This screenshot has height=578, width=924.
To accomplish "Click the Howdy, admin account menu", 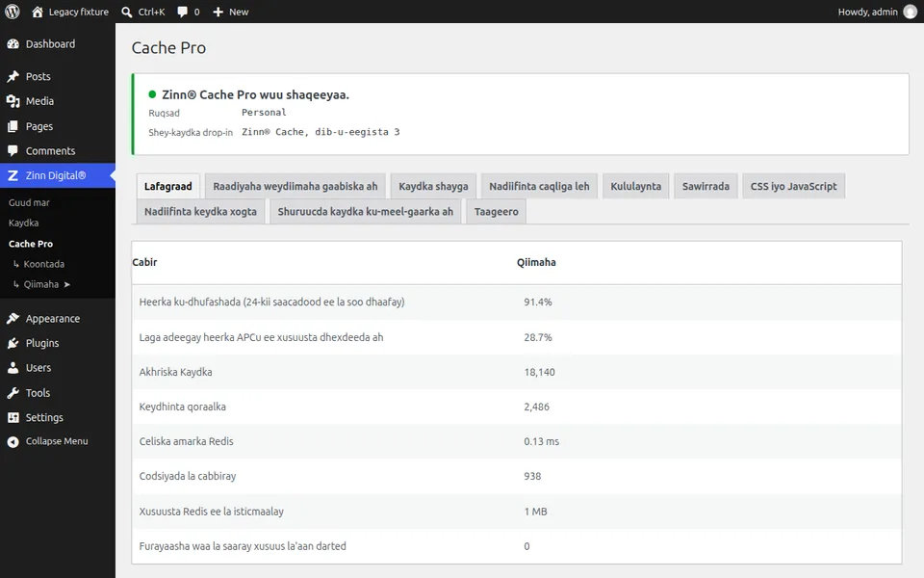I will tap(878, 12).
